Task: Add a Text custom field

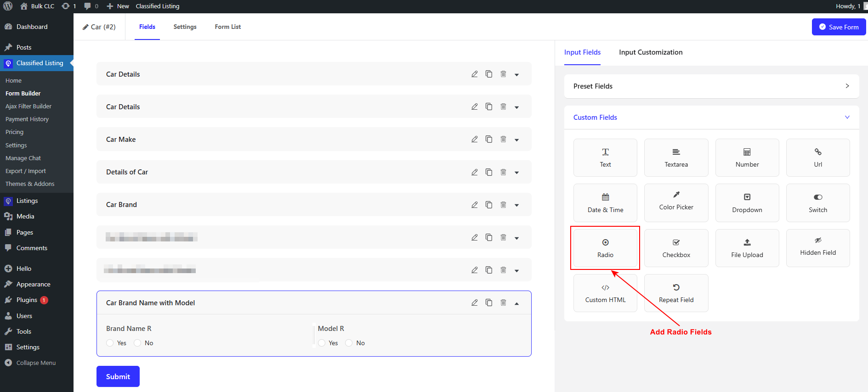Action: (605, 157)
